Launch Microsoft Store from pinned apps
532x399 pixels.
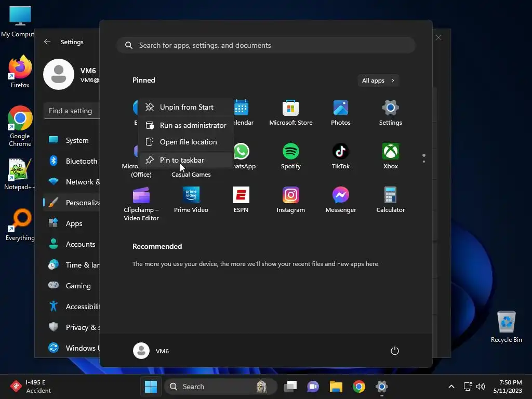[291, 113]
